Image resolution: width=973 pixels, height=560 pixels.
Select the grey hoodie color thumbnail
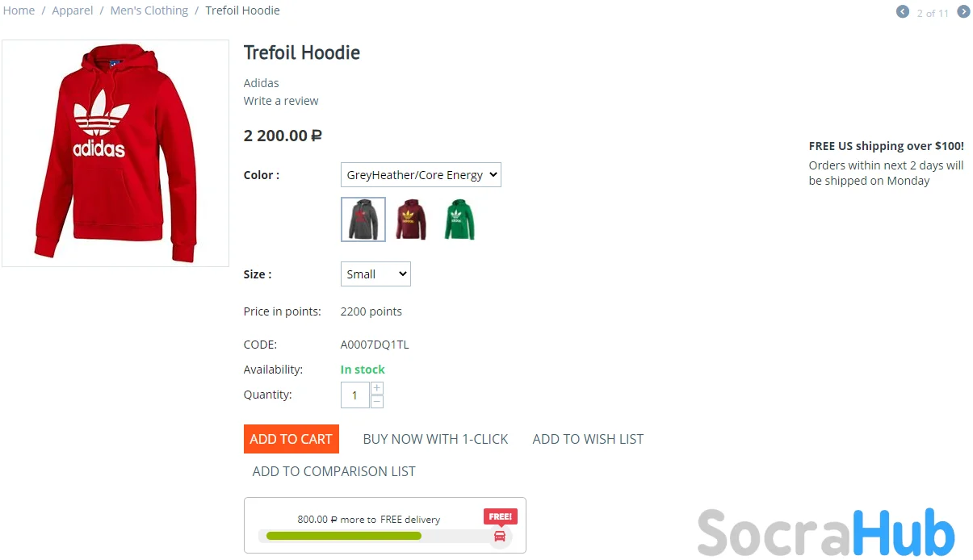click(363, 219)
